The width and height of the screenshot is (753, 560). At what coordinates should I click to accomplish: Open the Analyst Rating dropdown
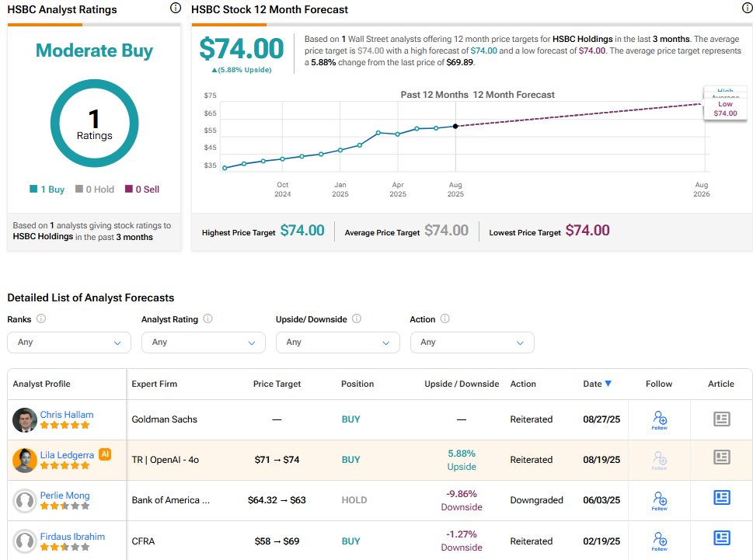203,343
